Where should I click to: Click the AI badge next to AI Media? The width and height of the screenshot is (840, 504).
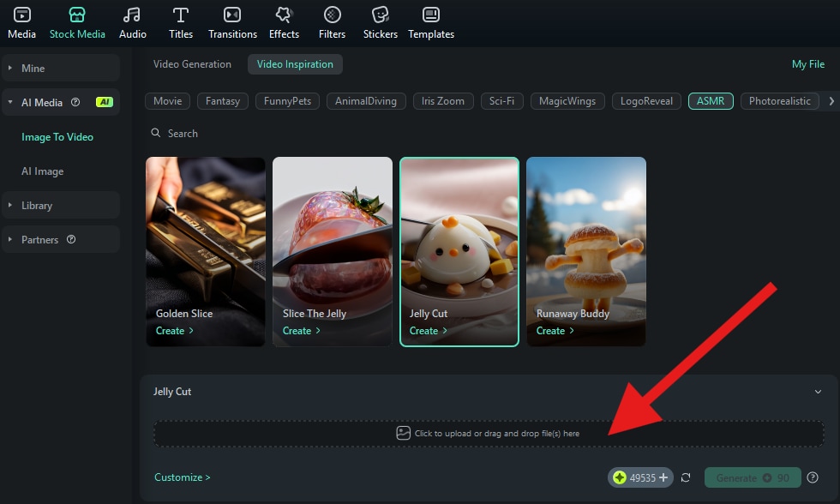(105, 102)
